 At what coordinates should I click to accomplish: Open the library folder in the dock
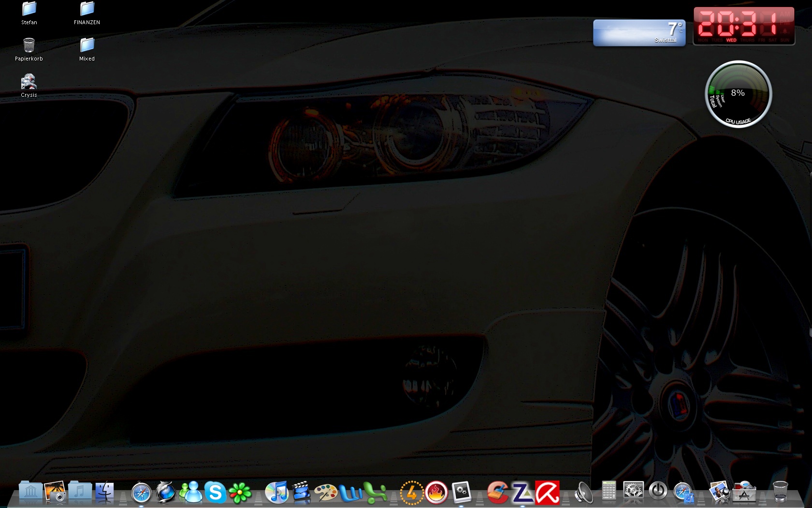(x=30, y=492)
